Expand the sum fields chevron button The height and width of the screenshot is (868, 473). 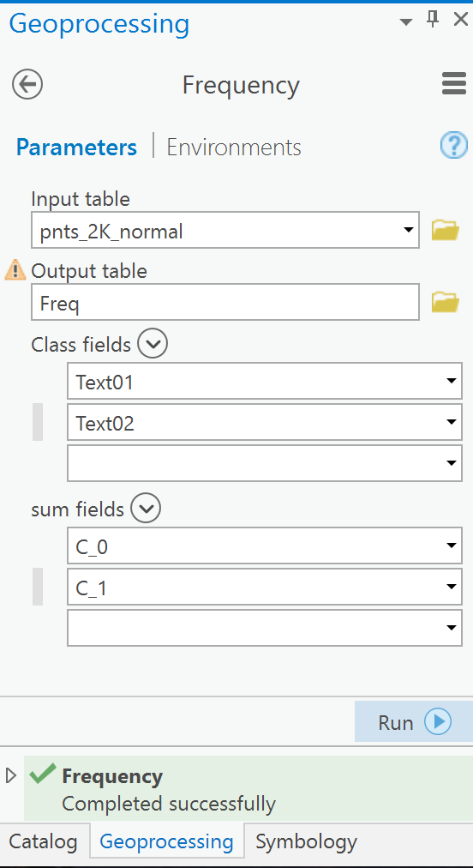(x=146, y=508)
